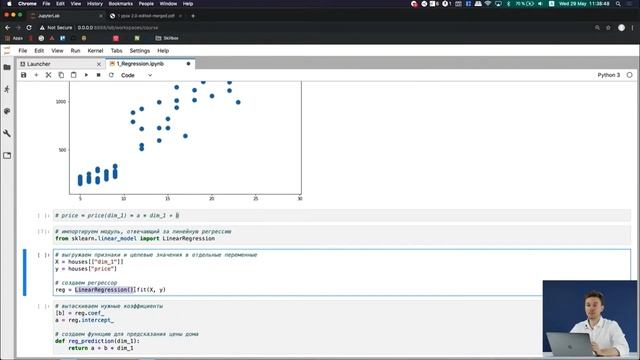Click the Python 3 kernel name
Viewport: 640px width, 360px height.
coord(609,75)
